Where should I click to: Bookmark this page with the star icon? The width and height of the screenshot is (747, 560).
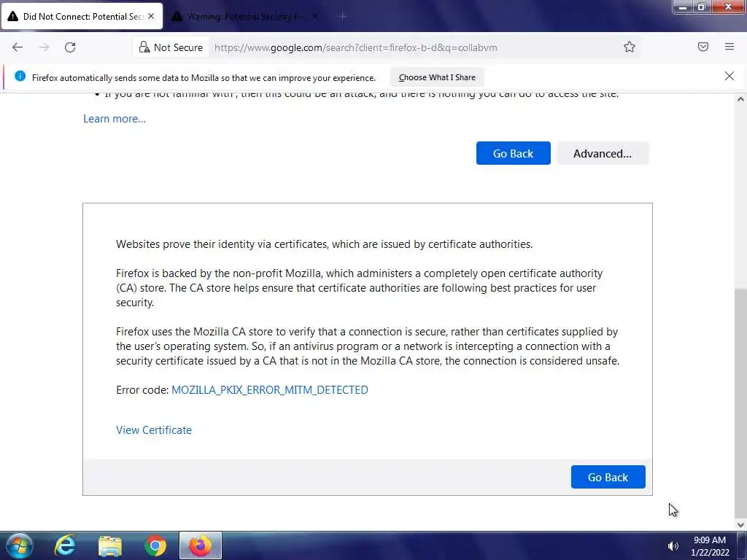tap(630, 47)
